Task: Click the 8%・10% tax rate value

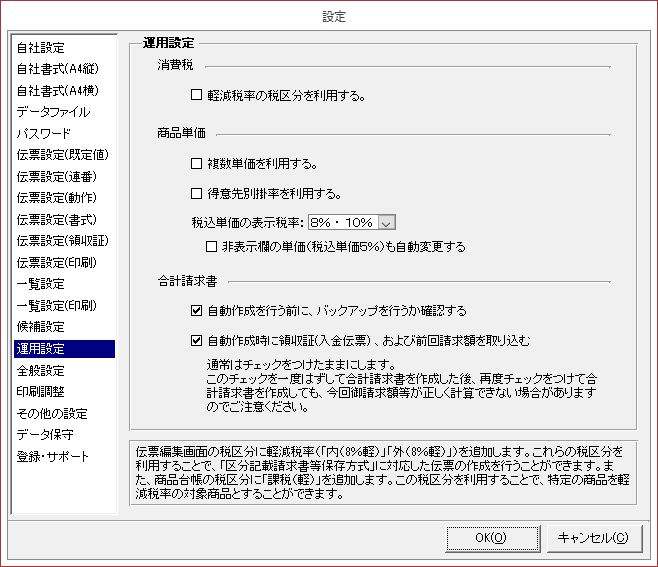Action: 342,222
